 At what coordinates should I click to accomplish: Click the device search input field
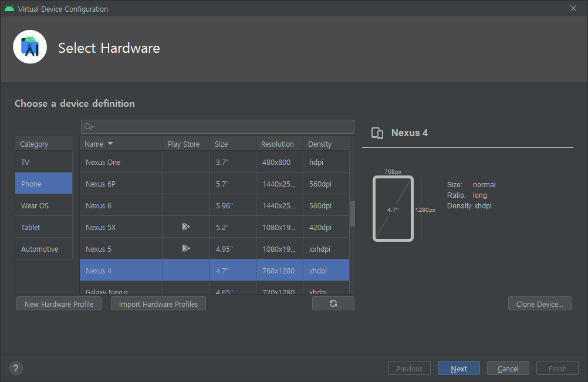[218, 127]
